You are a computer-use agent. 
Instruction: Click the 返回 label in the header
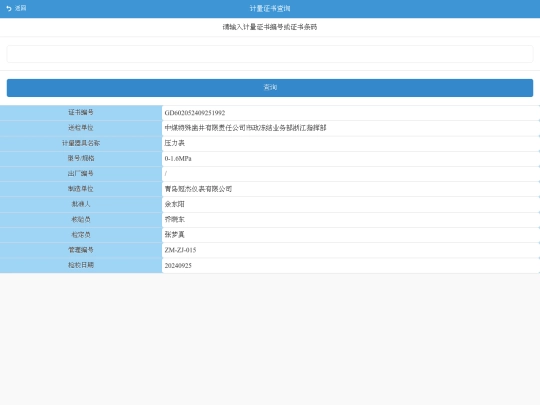point(21,8)
